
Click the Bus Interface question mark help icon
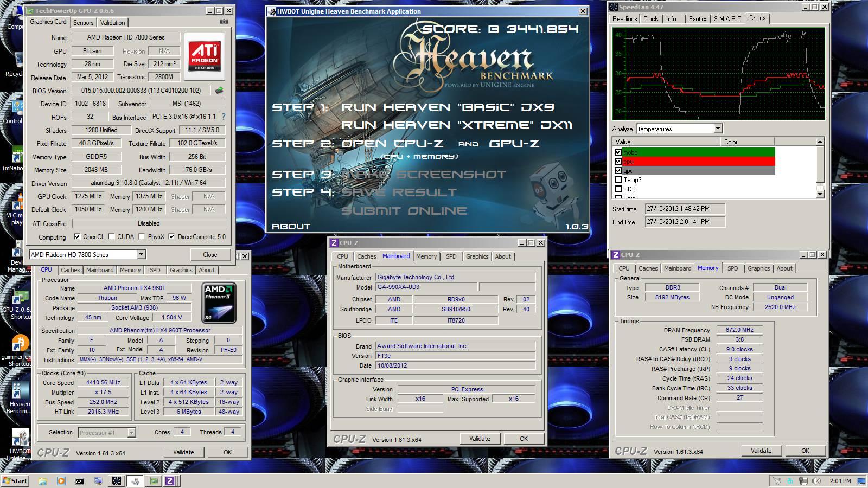click(x=223, y=117)
